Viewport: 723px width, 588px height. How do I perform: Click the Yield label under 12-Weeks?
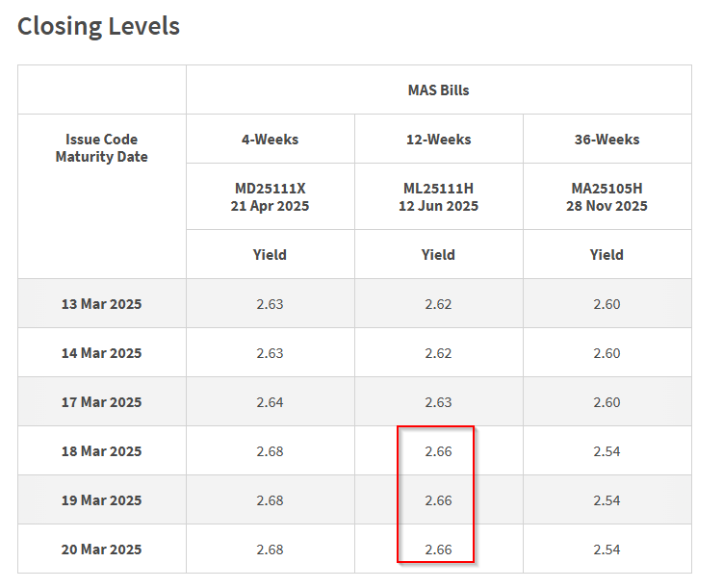click(438, 254)
